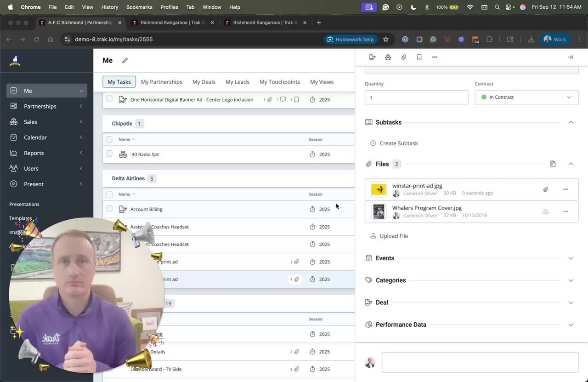
Task: Sort Chipotle group by Name column
Action: click(x=127, y=139)
